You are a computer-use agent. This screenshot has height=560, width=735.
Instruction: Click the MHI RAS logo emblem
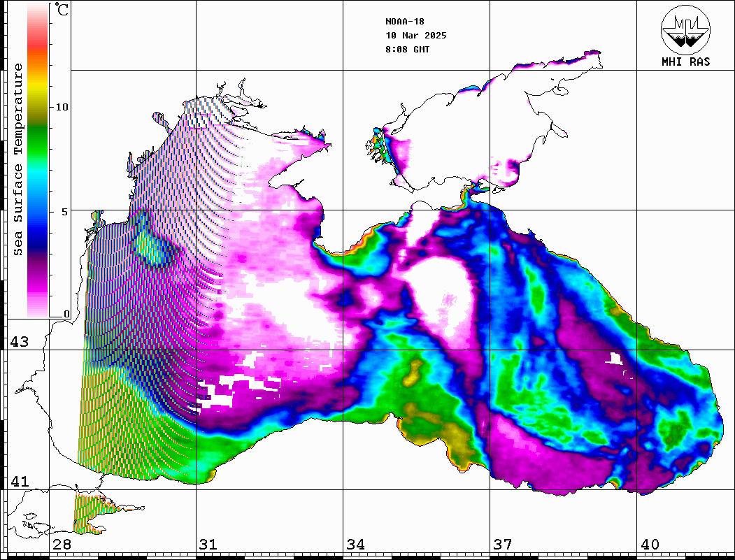pos(685,29)
